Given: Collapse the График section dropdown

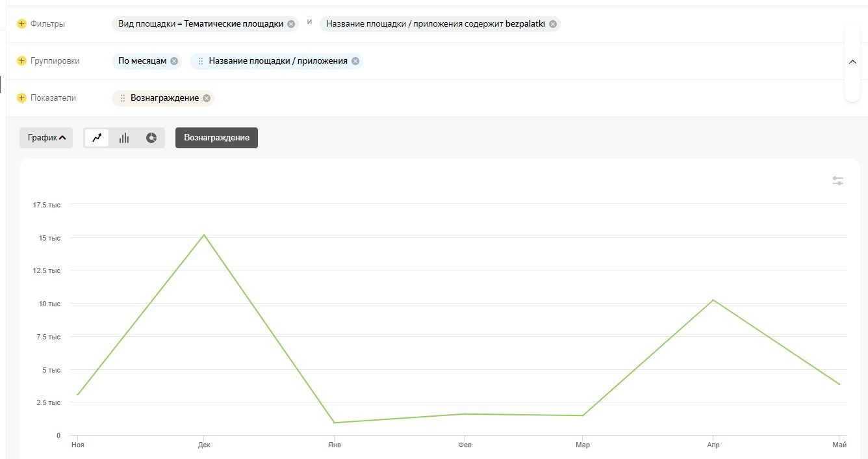Looking at the screenshot, I should (x=46, y=138).
